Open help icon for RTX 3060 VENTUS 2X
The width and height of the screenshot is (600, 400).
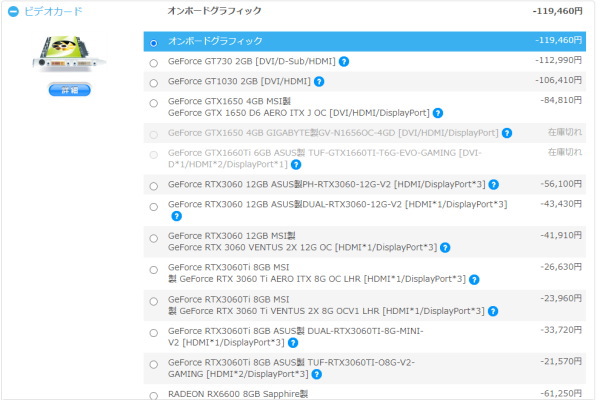pyautogui.click(x=445, y=248)
